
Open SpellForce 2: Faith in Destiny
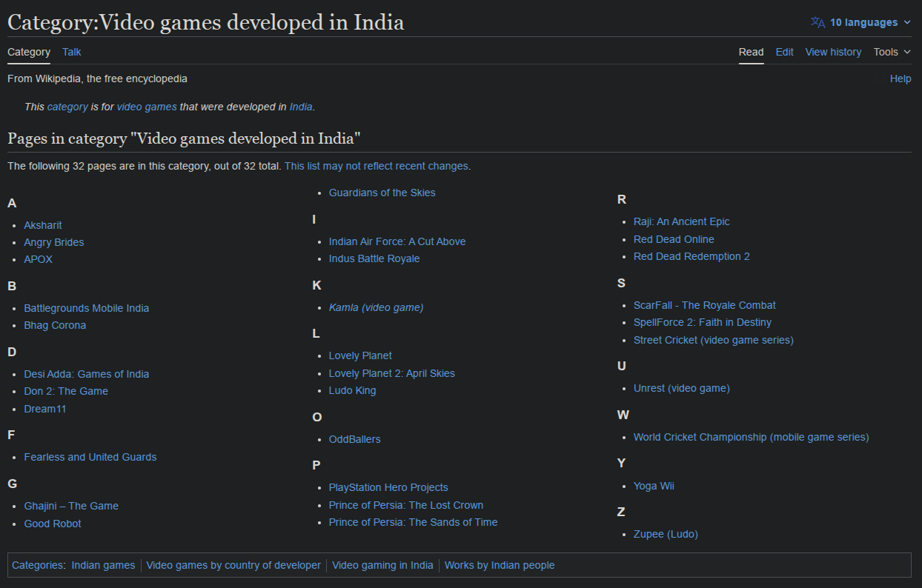click(x=703, y=322)
